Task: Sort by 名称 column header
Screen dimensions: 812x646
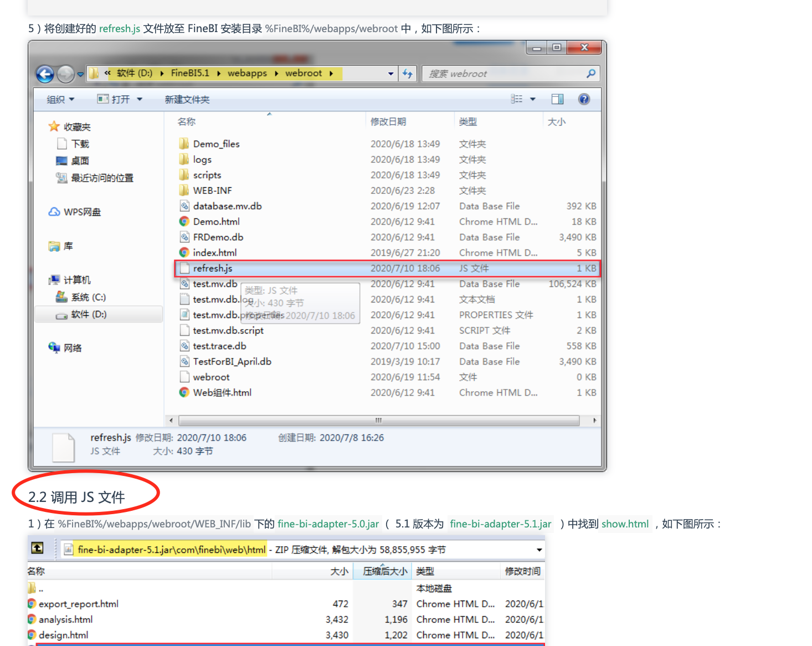Action: coord(187,122)
